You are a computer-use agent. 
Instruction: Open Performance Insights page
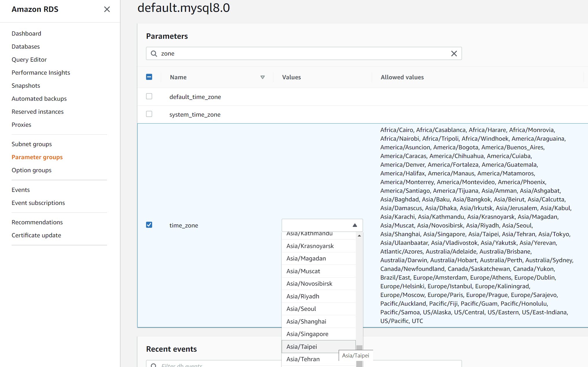click(41, 73)
